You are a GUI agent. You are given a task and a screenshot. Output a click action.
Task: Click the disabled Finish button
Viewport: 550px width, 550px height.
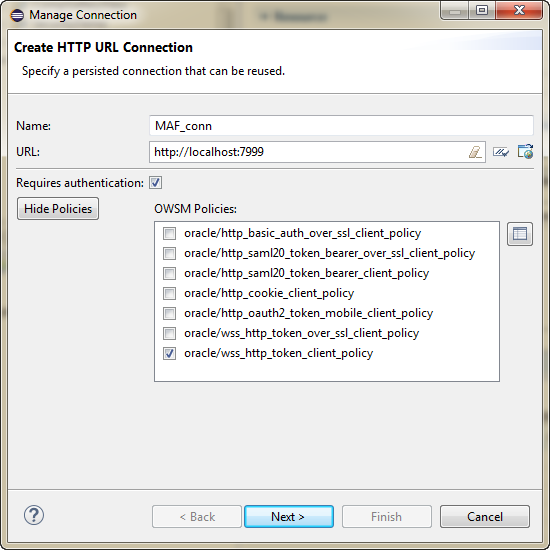click(x=387, y=516)
